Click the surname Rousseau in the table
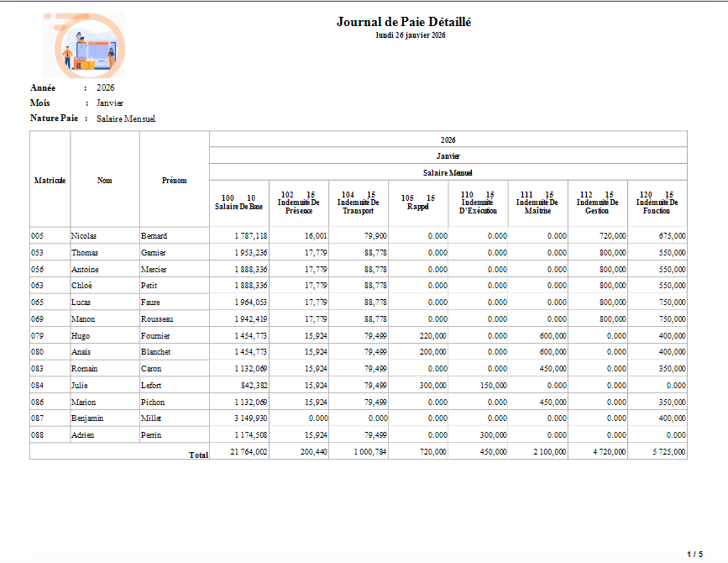This screenshot has width=728, height=563. point(157,319)
